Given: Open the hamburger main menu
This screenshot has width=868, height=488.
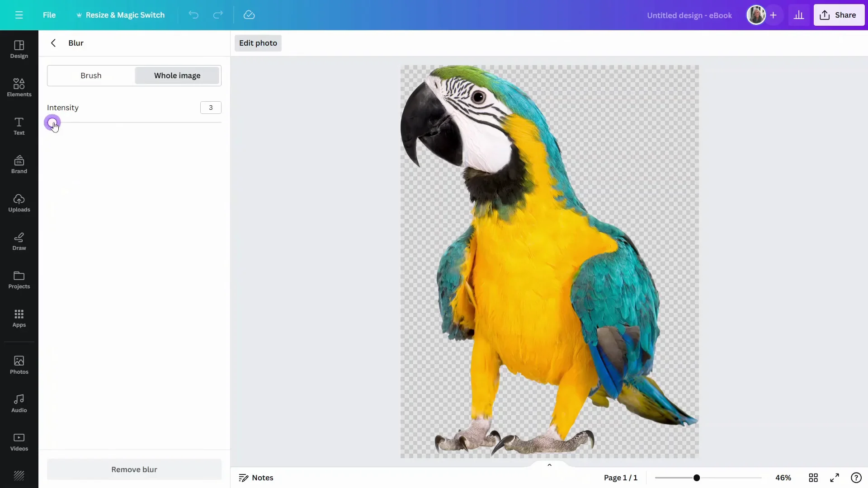Looking at the screenshot, I should coord(19,15).
